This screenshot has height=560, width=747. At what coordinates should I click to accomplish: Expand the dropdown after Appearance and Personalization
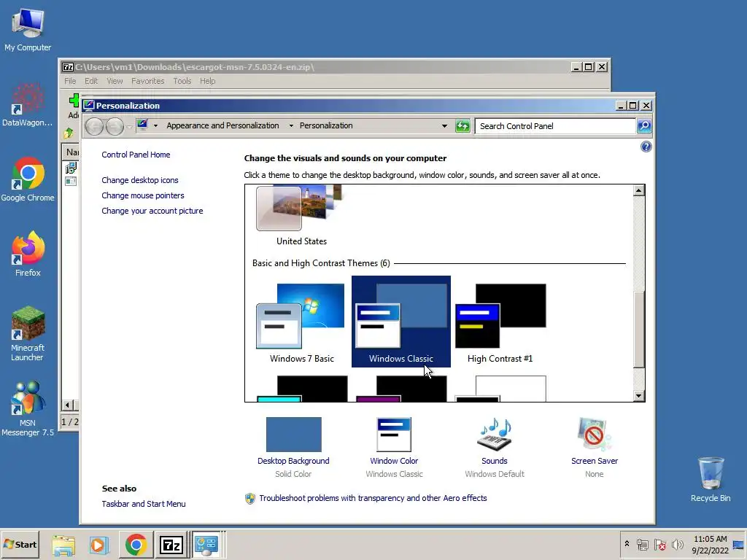[x=291, y=125]
